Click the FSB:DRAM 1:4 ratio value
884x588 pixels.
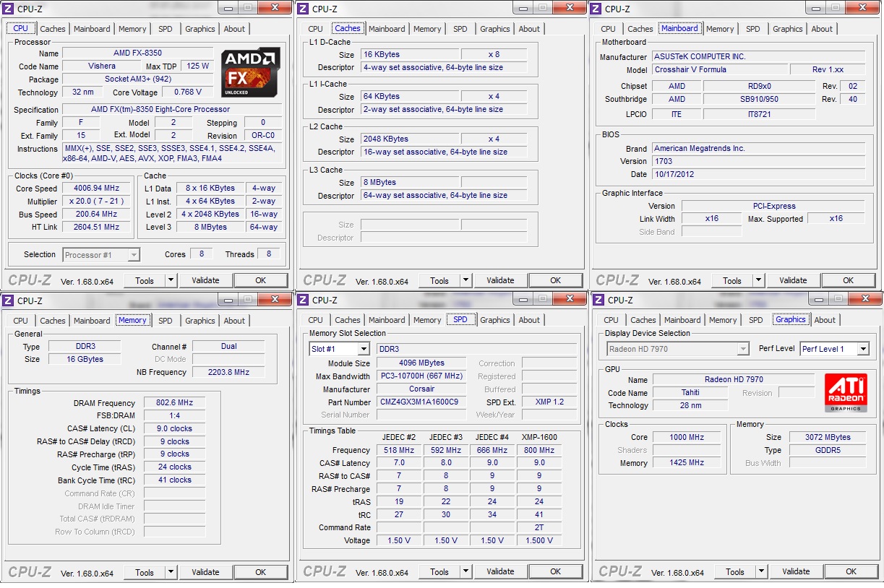(x=173, y=416)
